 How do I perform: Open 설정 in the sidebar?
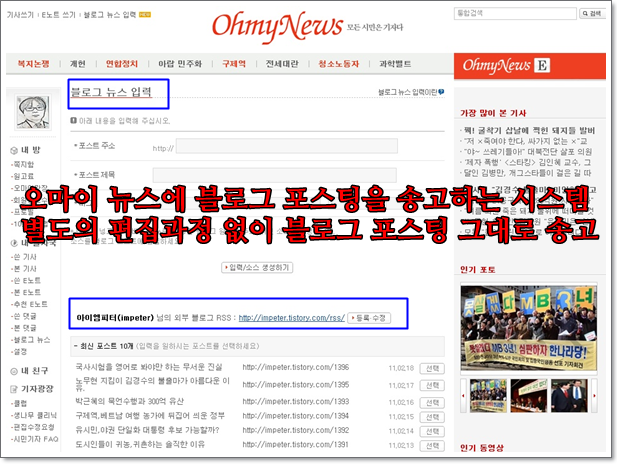pos(20,352)
